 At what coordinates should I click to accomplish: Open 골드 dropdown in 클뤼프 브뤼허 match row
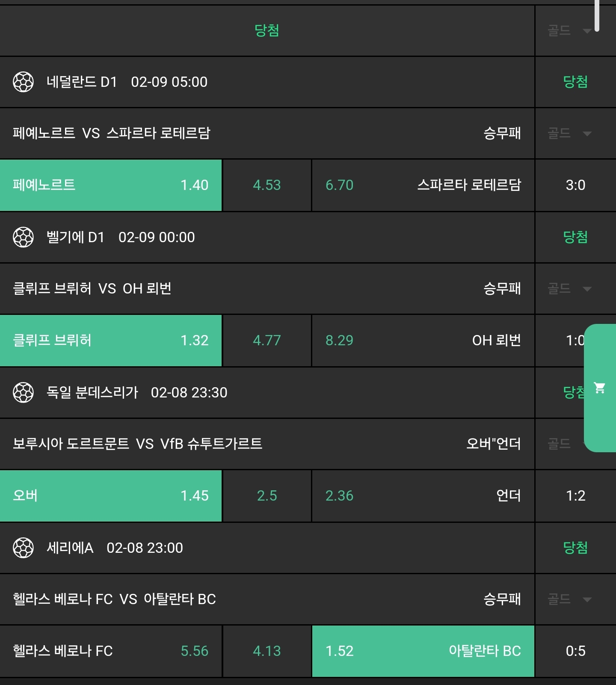(587, 289)
